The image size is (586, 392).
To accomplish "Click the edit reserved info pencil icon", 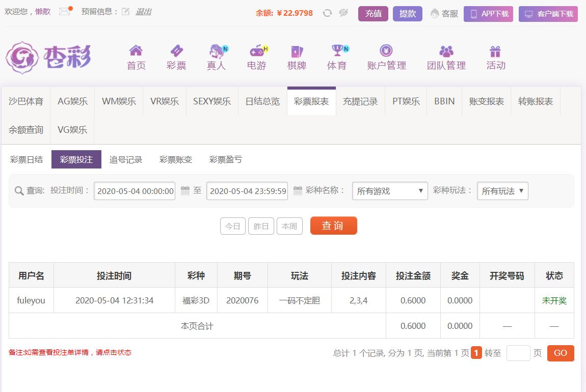I will pyautogui.click(x=125, y=12).
